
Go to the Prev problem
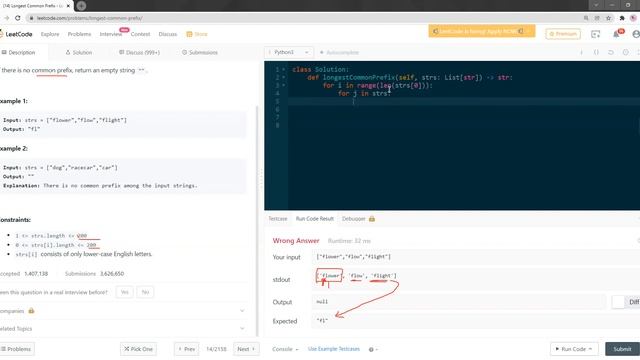(187, 349)
